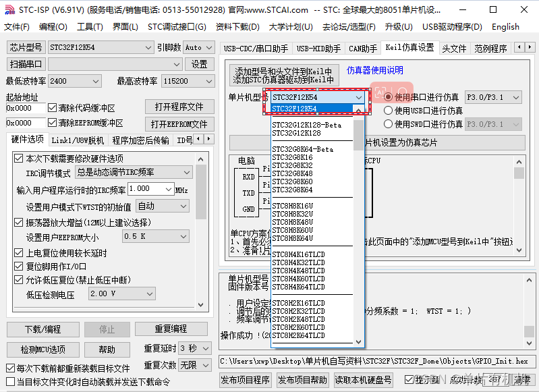Screen dimensions: 539x392
Task: Click 检测MCU选项 button
Action: [x=43, y=349]
